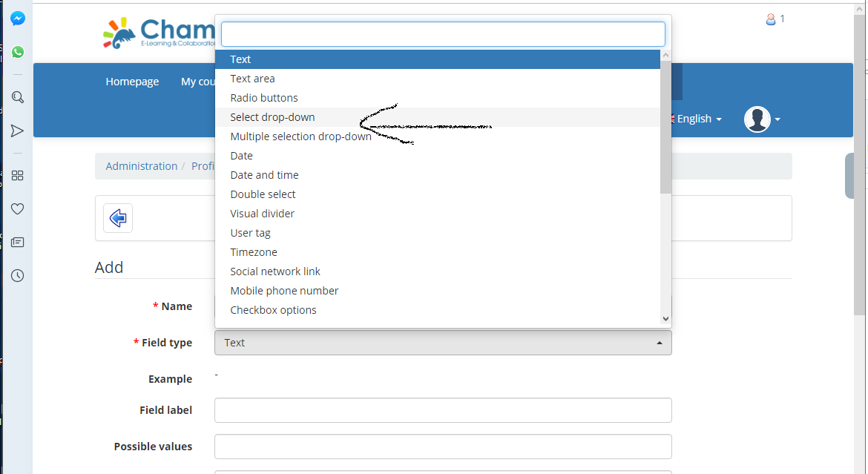Select the Date and time option

click(264, 174)
